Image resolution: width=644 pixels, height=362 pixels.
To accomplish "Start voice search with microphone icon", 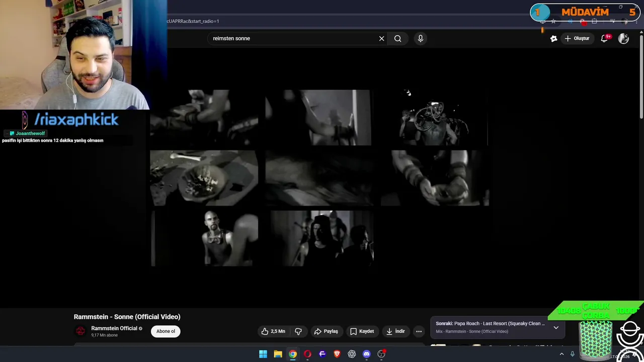I will (x=421, y=38).
